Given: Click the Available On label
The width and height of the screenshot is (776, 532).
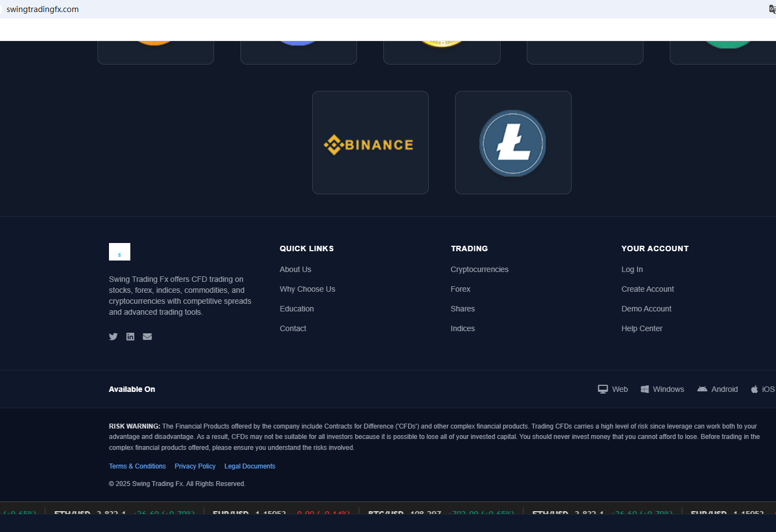Looking at the screenshot, I should click(x=132, y=389).
